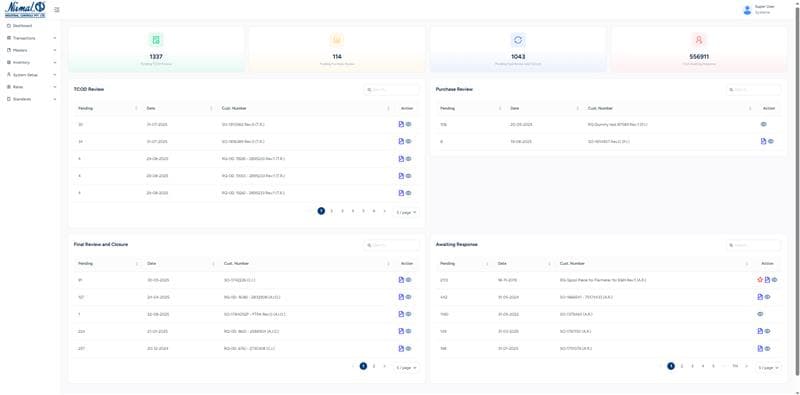
Task: Click red star icon in Awaiting Response first row
Action: tap(760, 280)
